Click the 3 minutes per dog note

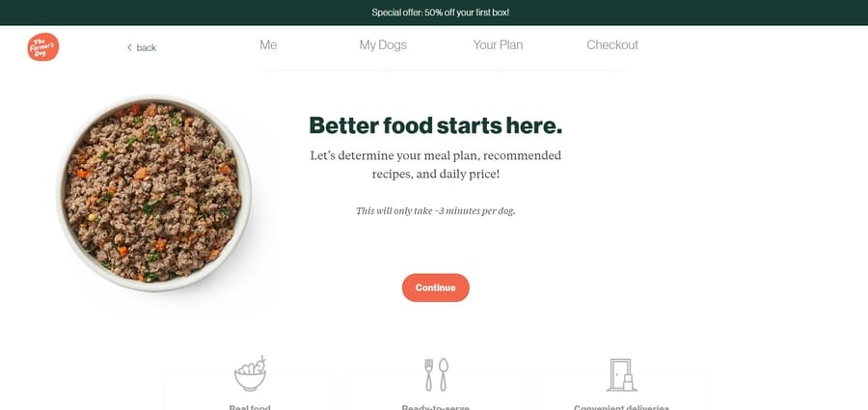tap(436, 211)
